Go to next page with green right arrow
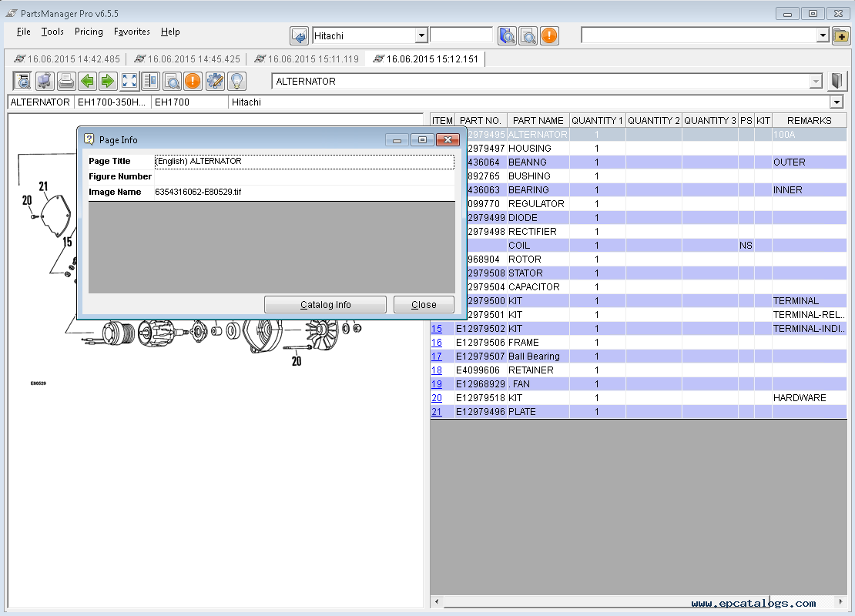The image size is (855, 616). coord(108,81)
